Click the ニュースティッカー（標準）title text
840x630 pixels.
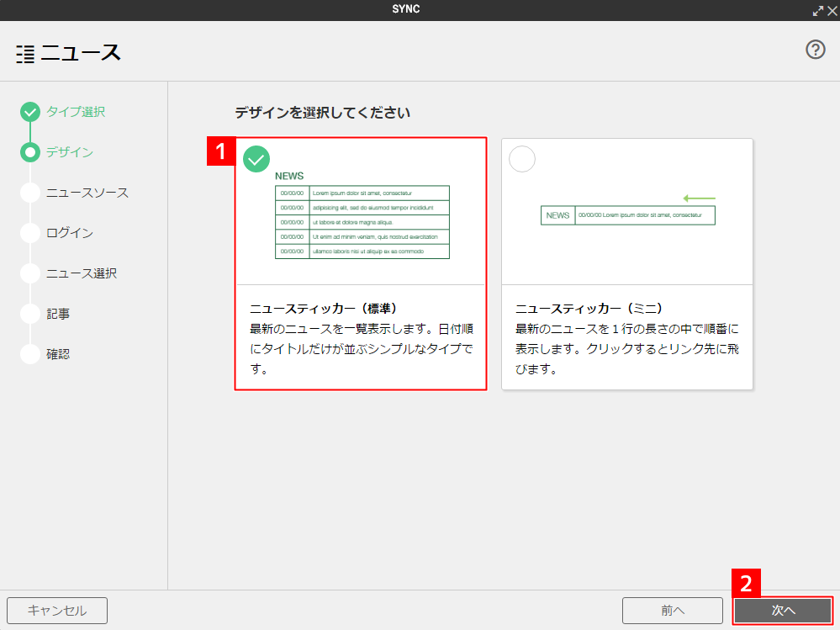point(324,309)
